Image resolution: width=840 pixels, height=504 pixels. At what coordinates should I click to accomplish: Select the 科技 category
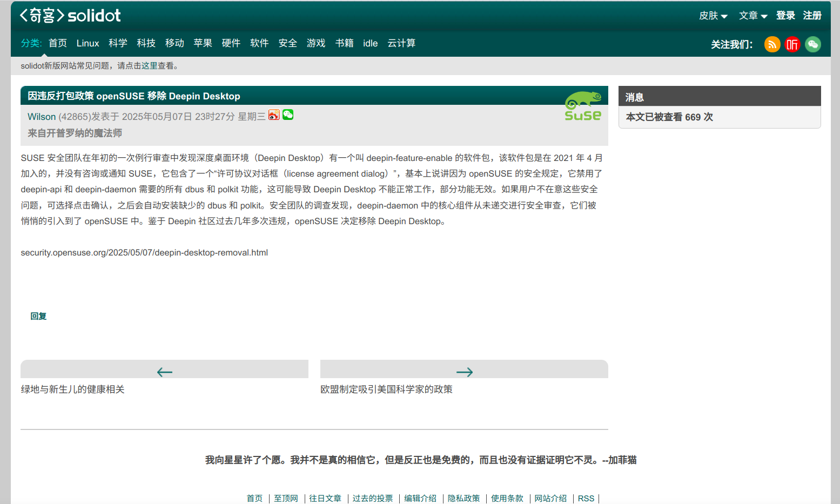point(146,43)
